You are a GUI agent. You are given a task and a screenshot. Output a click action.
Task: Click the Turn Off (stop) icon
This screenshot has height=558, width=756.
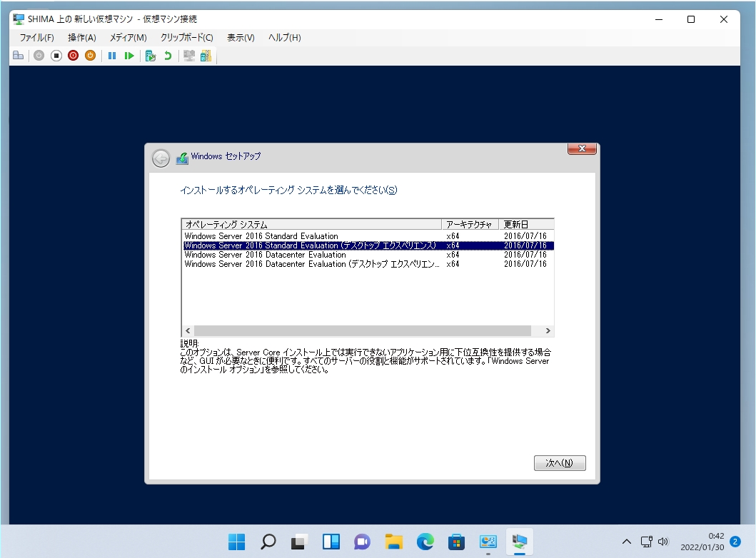(x=56, y=56)
